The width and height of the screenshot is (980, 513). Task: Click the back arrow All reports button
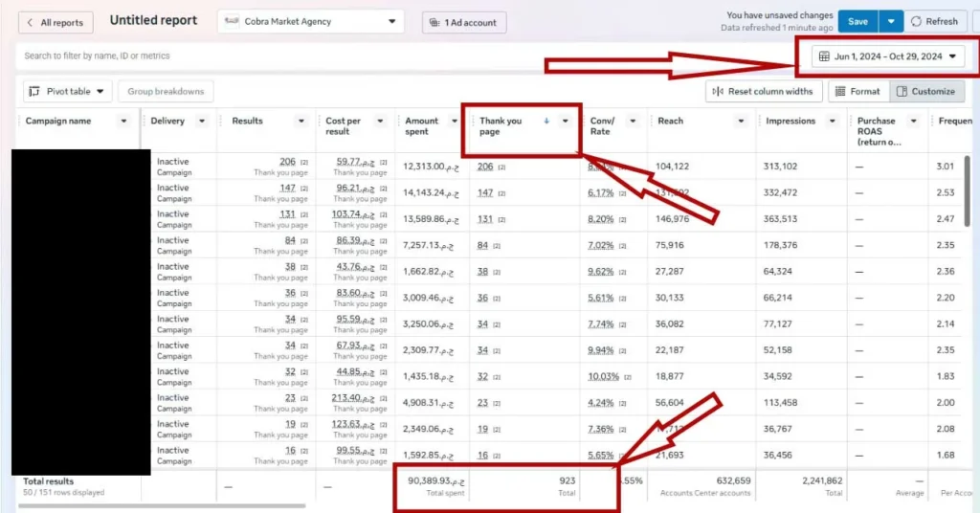(x=55, y=22)
